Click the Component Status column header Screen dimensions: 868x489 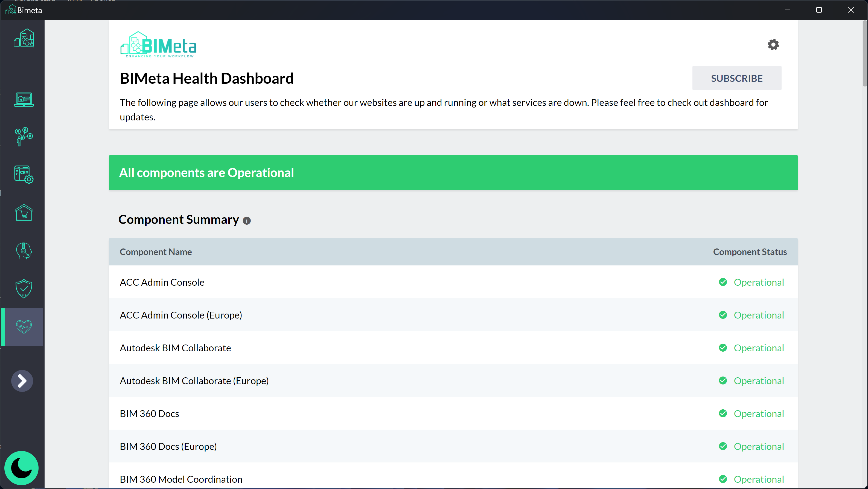(750, 252)
